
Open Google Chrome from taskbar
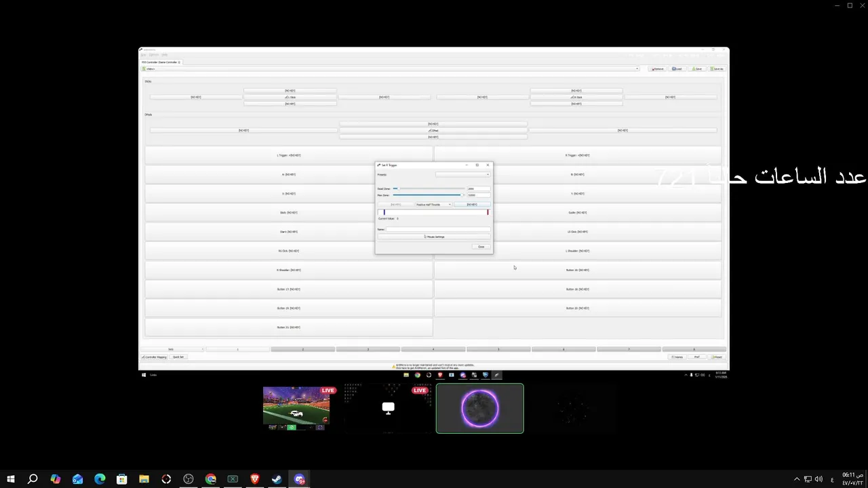[211, 479]
